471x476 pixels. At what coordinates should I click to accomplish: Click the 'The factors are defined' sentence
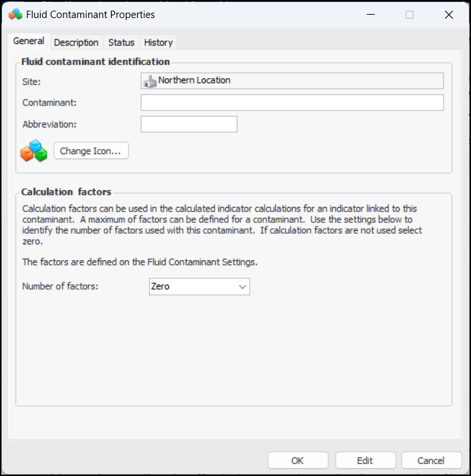[140, 262]
